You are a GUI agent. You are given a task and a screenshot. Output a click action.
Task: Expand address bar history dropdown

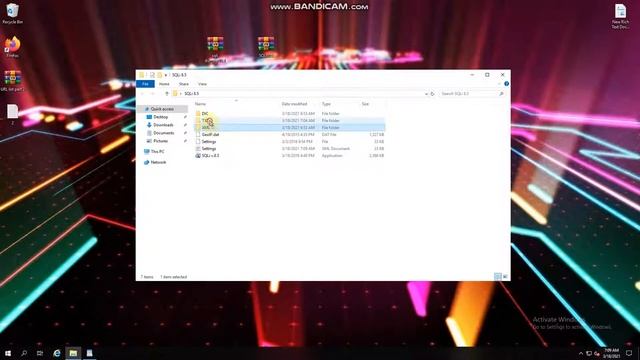426,93
